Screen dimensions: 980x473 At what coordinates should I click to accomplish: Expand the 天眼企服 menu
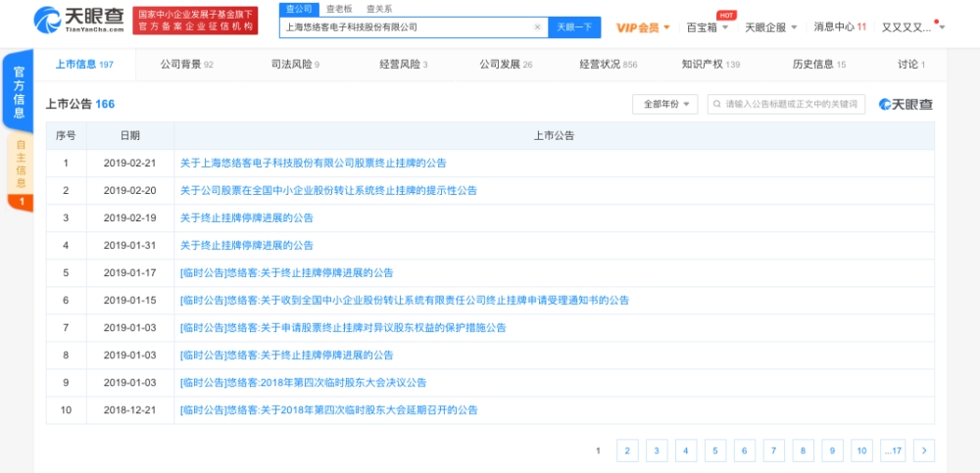pyautogui.click(x=770, y=27)
